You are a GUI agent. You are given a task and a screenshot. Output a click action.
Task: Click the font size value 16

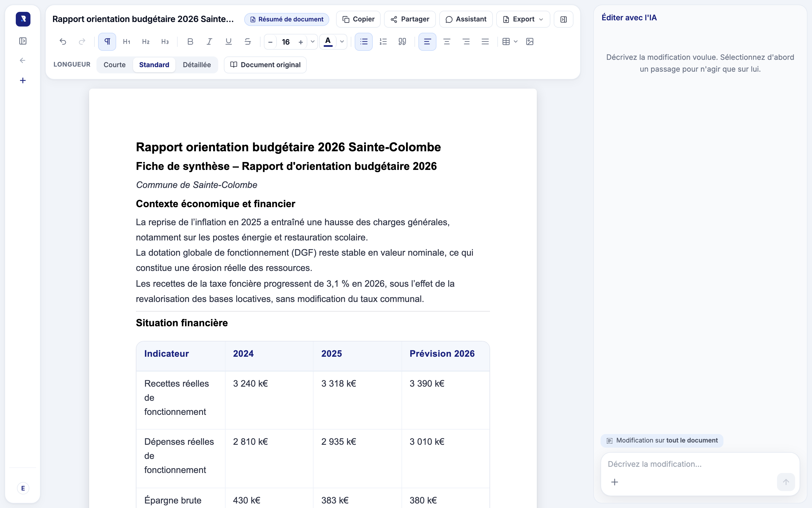(x=286, y=42)
